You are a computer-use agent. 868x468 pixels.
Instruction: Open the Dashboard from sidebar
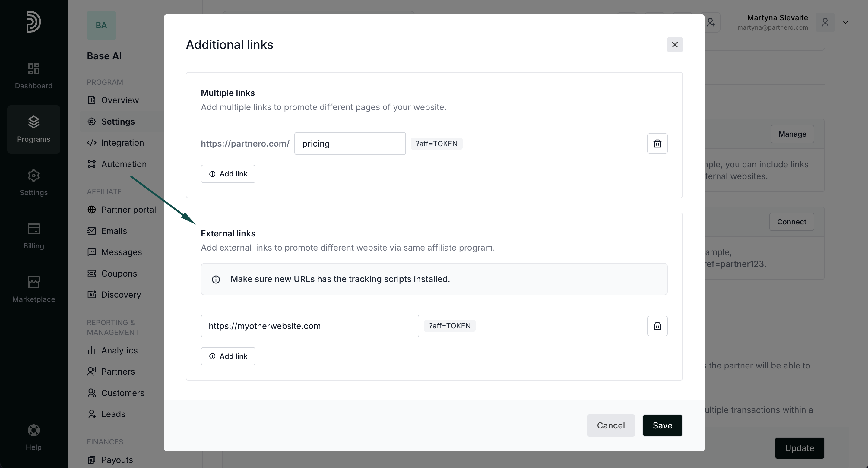coord(34,76)
